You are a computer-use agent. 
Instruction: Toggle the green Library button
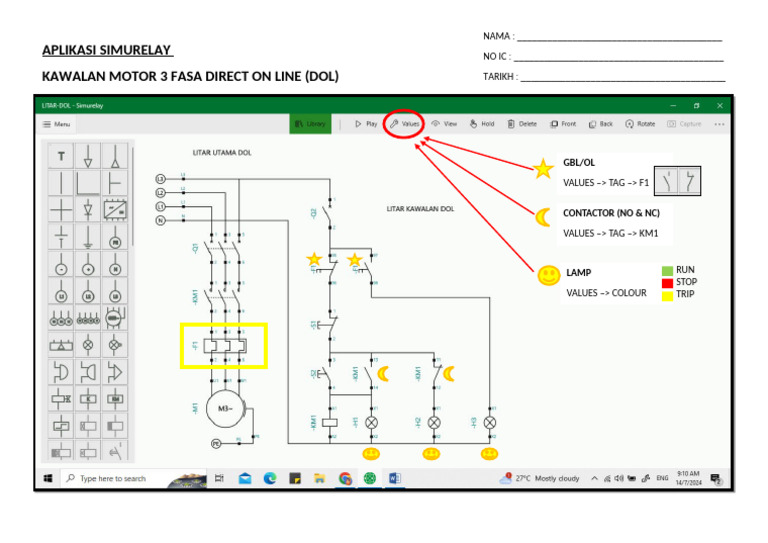coord(310,124)
